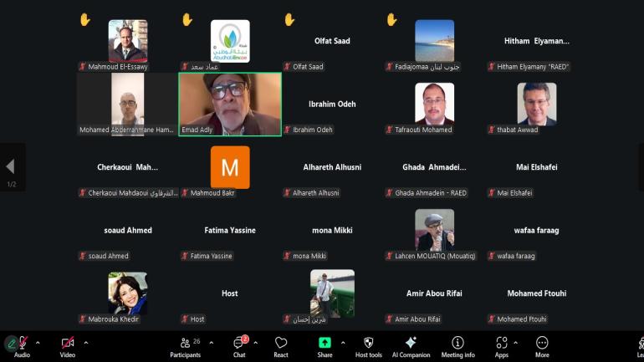Unmute microphone with the Audio button
Viewport: 644px width, 362px height.
[x=22, y=344]
